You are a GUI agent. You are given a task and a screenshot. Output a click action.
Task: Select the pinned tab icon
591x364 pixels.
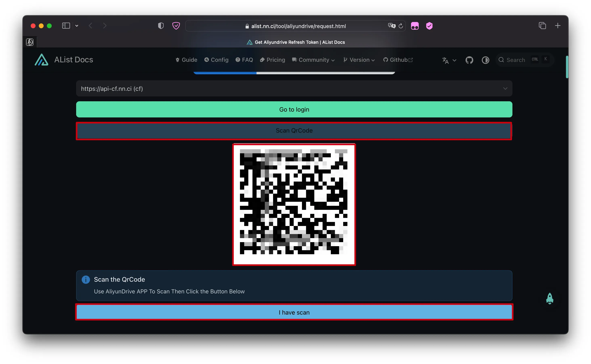(30, 42)
